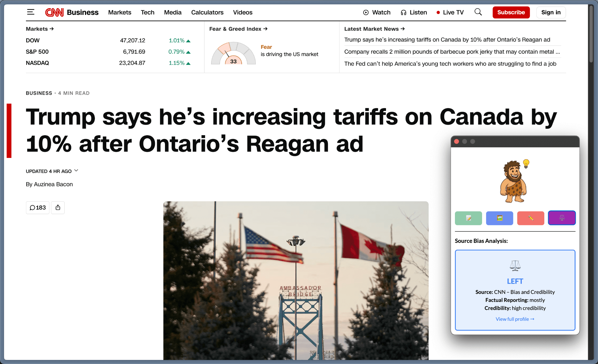Click the green notepad button in the popup

point(468,218)
